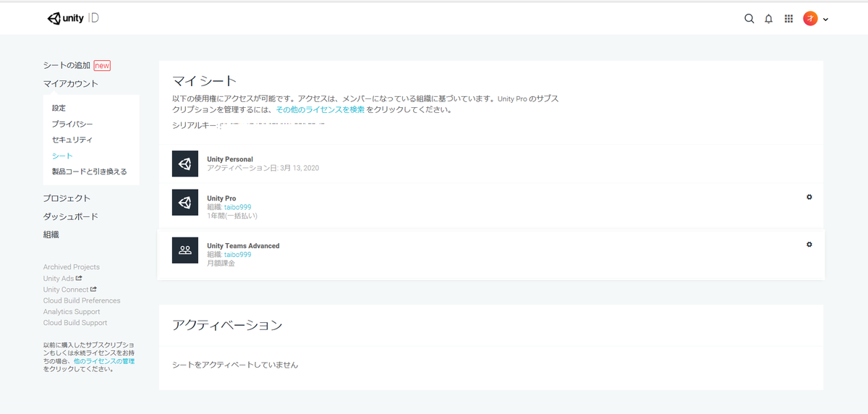Image resolution: width=868 pixels, height=414 pixels.
Task: Open the search magnifier icon
Action: [x=749, y=19]
